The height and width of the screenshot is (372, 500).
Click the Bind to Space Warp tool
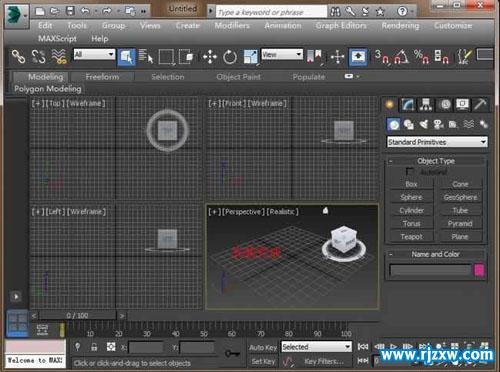point(59,56)
